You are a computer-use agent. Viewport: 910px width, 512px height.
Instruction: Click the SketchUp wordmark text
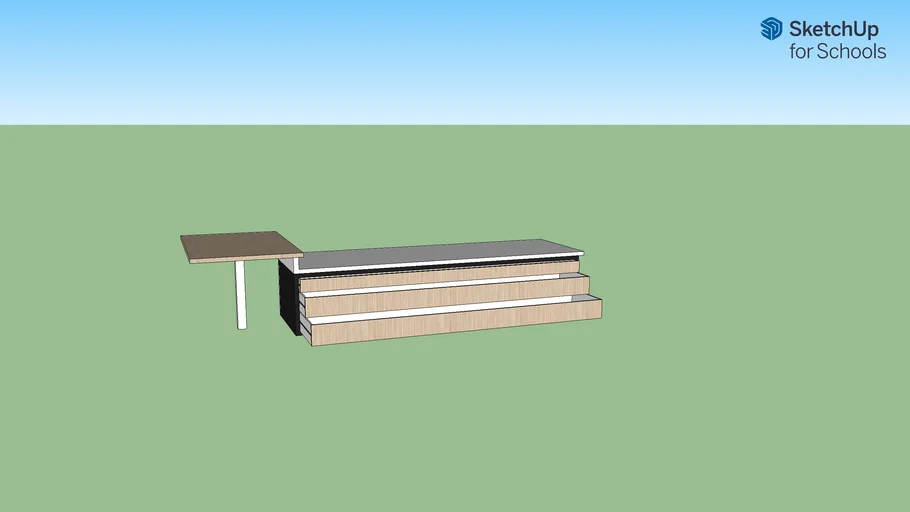[x=835, y=29]
